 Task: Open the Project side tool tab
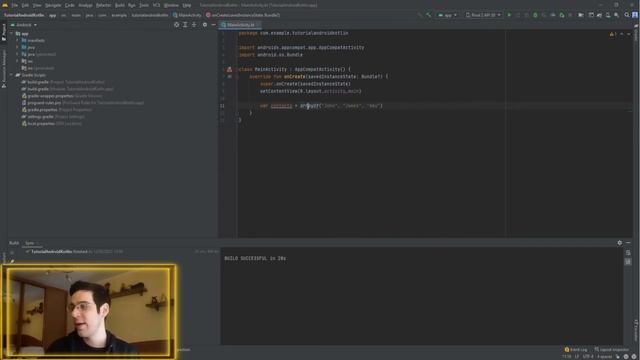[x=4, y=32]
